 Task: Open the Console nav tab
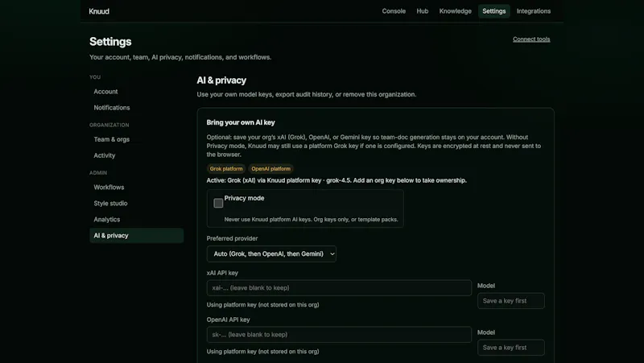point(394,11)
